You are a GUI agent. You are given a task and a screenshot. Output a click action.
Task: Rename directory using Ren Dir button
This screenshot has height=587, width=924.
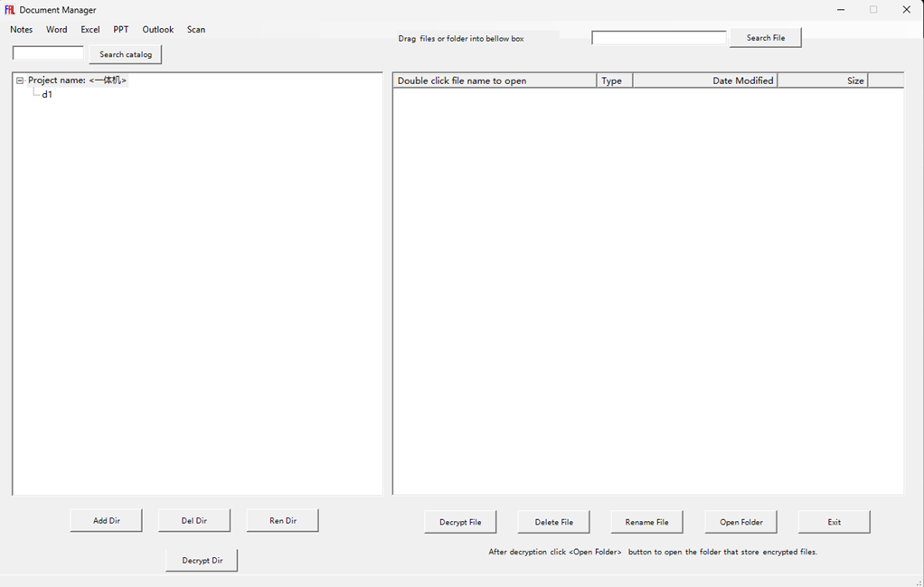click(x=282, y=521)
